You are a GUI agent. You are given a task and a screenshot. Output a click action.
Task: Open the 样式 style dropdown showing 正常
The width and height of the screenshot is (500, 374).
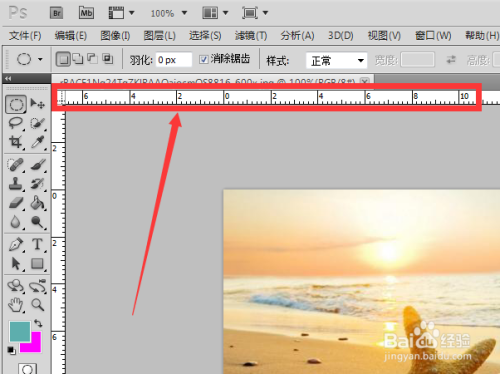(336, 61)
